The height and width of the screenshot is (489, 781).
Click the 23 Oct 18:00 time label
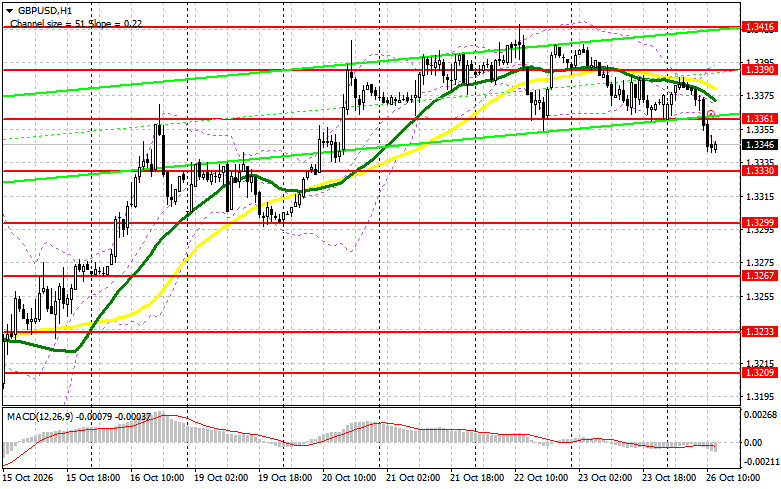[x=669, y=478]
